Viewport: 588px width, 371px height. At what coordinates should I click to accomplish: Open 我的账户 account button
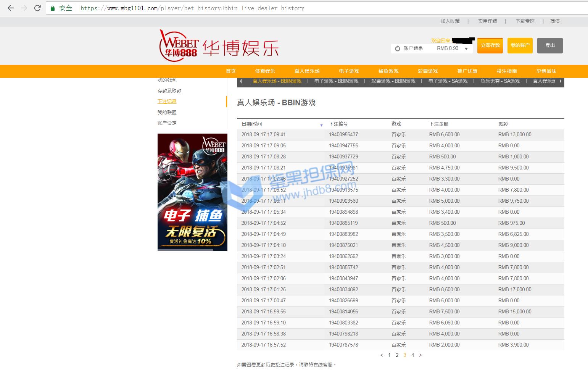(x=520, y=45)
